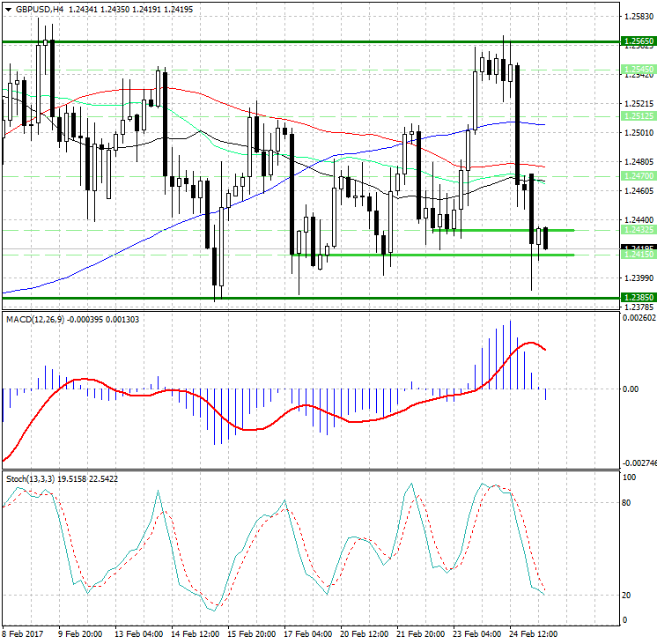Click the MACD 0.002602 upper scale value
This screenshot has width=657, height=644.
[638, 318]
